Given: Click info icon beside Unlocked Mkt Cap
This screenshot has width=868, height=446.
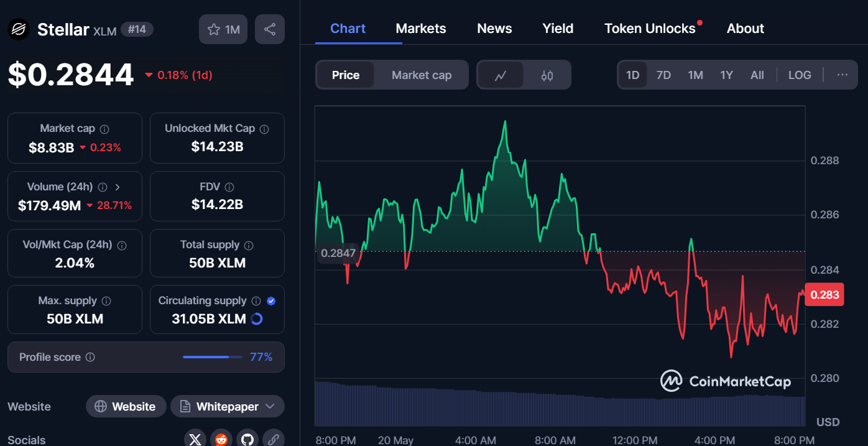Looking at the screenshot, I should pyautogui.click(x=264, y=129).
